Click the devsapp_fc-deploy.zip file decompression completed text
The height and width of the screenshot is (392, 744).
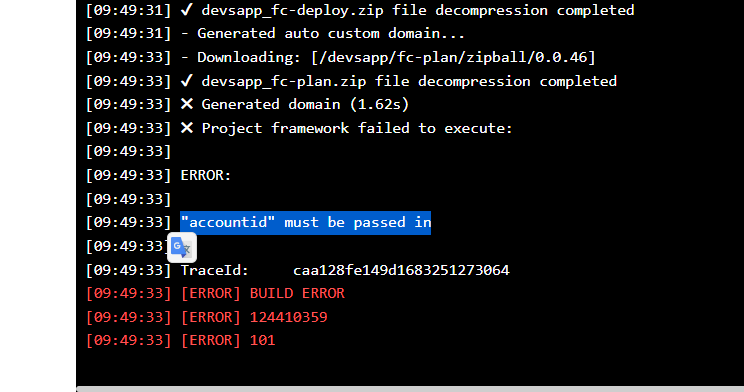(418, 10)
